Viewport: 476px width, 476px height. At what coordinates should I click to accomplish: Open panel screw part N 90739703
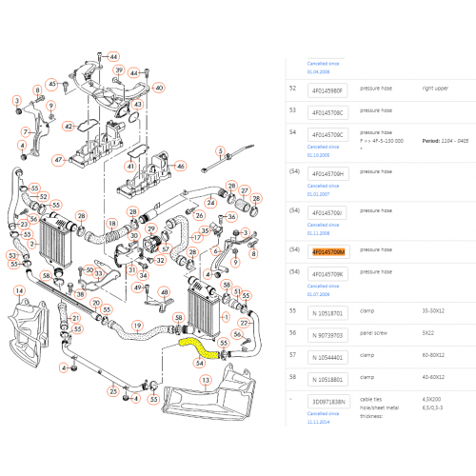coord(327,335)
